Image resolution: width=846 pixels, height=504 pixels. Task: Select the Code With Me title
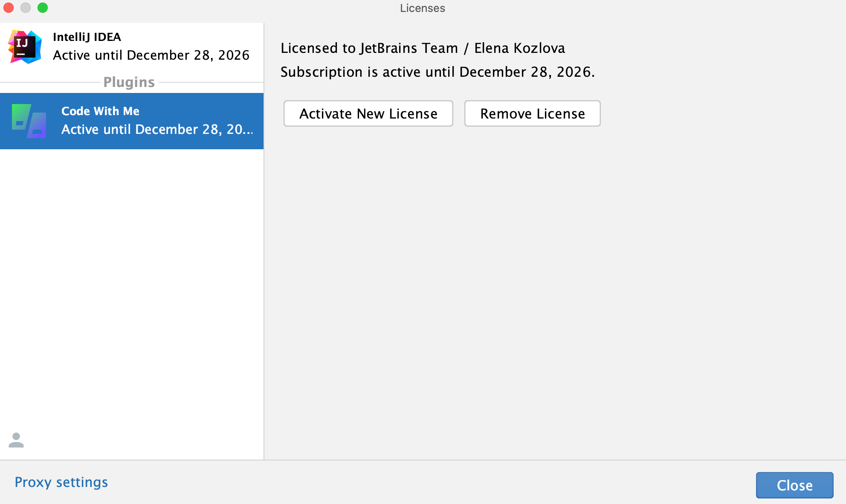coord(100,111)
